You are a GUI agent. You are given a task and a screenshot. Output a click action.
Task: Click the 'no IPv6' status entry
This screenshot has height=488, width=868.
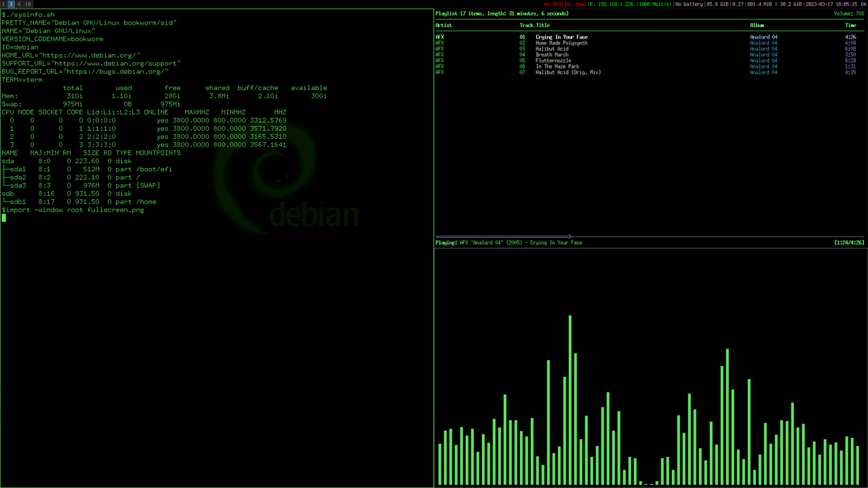(x=553, y=4)
